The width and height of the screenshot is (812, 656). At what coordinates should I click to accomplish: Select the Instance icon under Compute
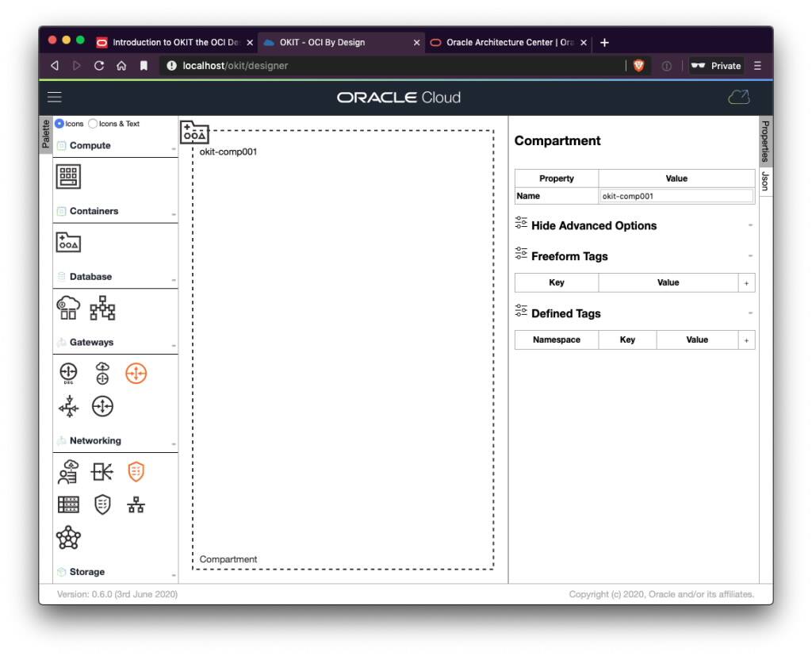click(67, 176)
